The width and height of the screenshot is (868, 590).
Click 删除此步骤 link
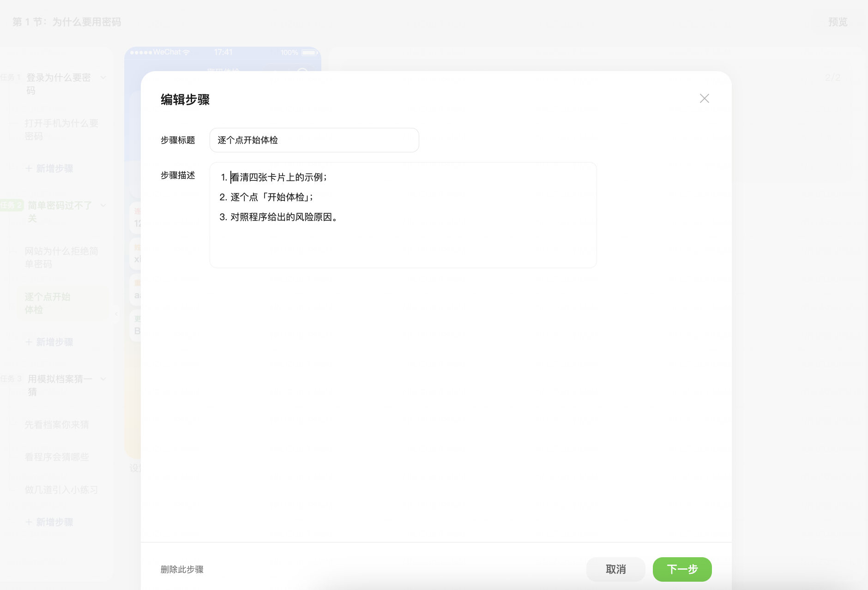182,569
